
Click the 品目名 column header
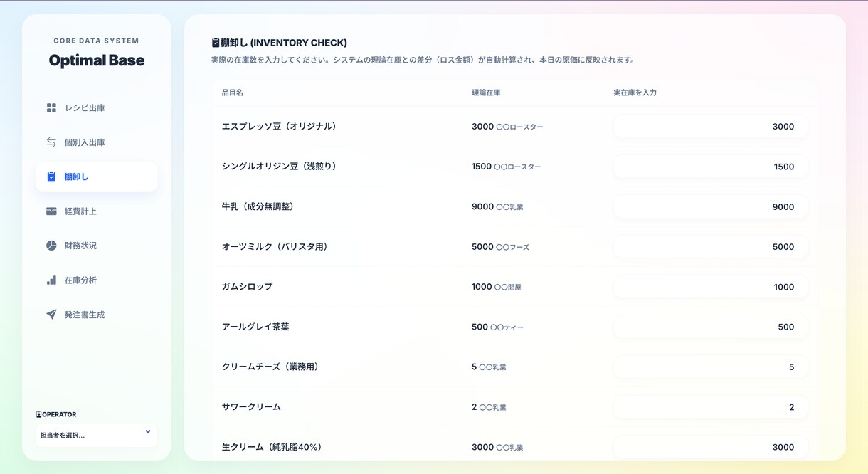tap(233, 93)
